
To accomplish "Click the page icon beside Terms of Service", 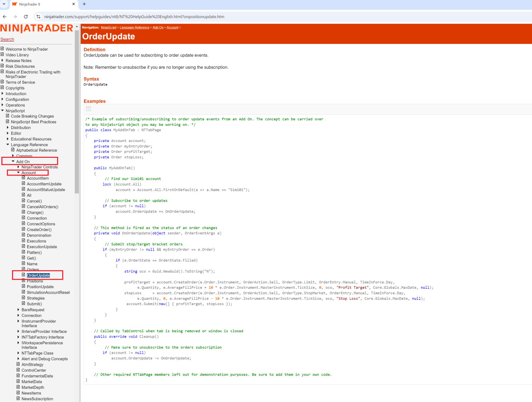I will [2, 82].
